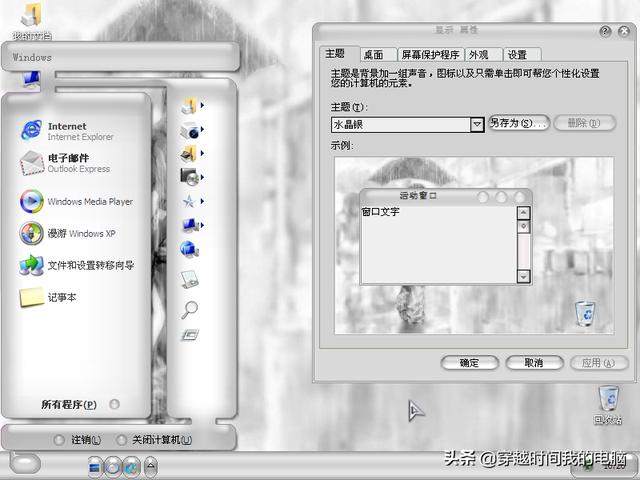Click the 另存为(S)... button

pyautogui.click(x=519, y=123)
